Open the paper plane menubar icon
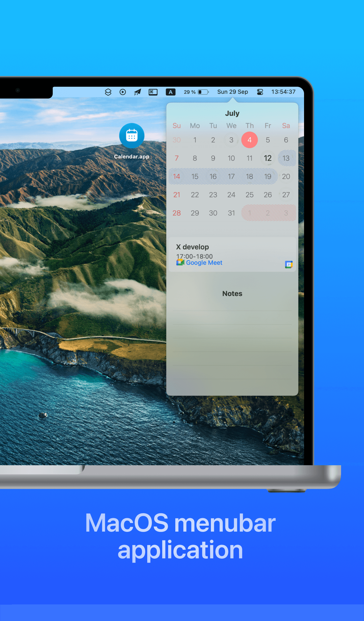The height and width of the screenshot is (621, 364). [137, 92]
